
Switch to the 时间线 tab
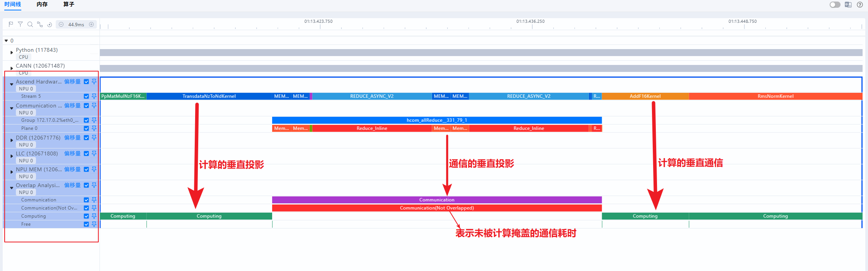tap(13, 4)
